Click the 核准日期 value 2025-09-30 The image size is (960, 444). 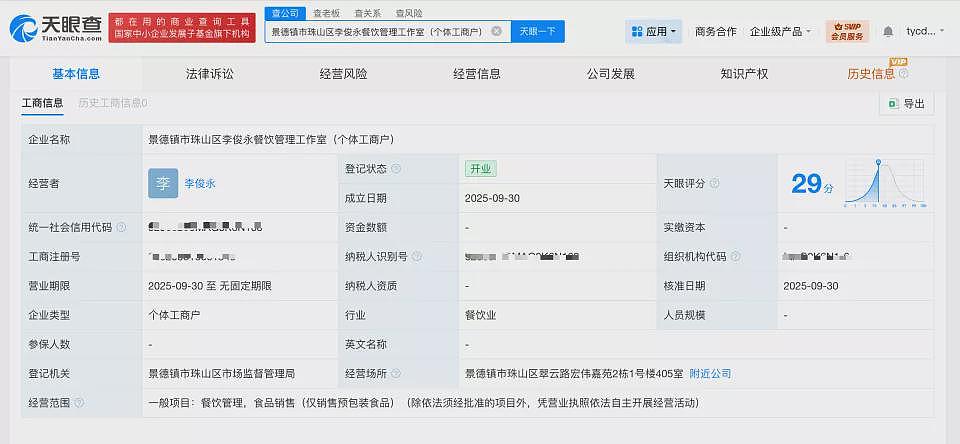tap(811, 286)
